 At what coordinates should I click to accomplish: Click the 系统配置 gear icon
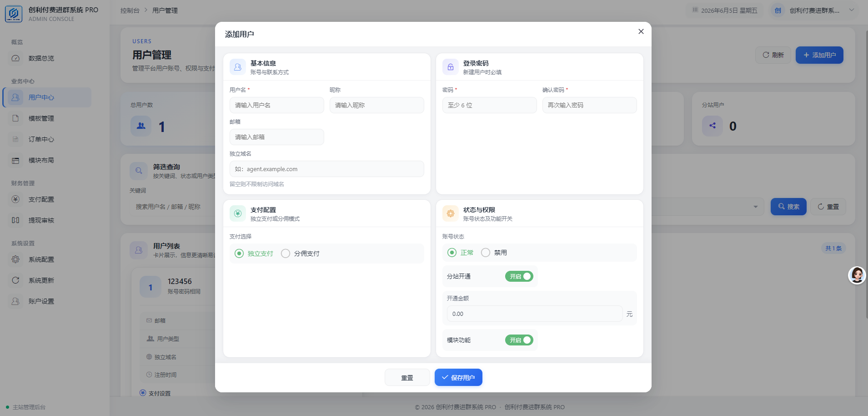(15, 259)
